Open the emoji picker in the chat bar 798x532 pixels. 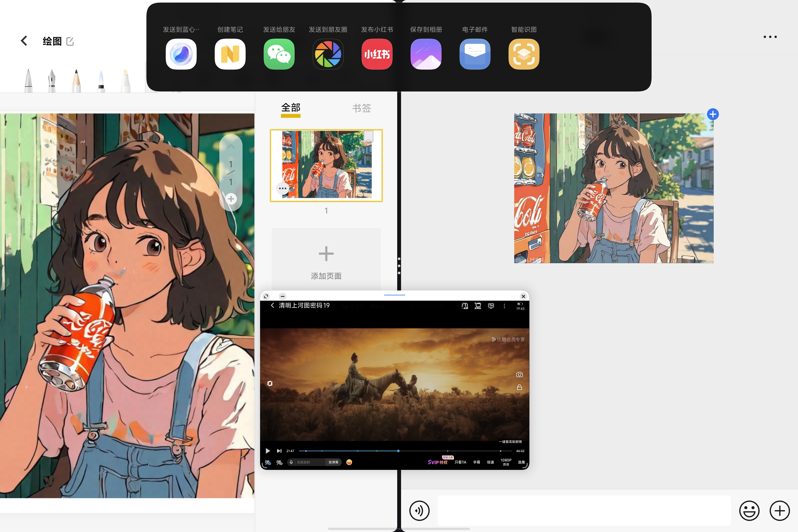click(x=749, y=511)
